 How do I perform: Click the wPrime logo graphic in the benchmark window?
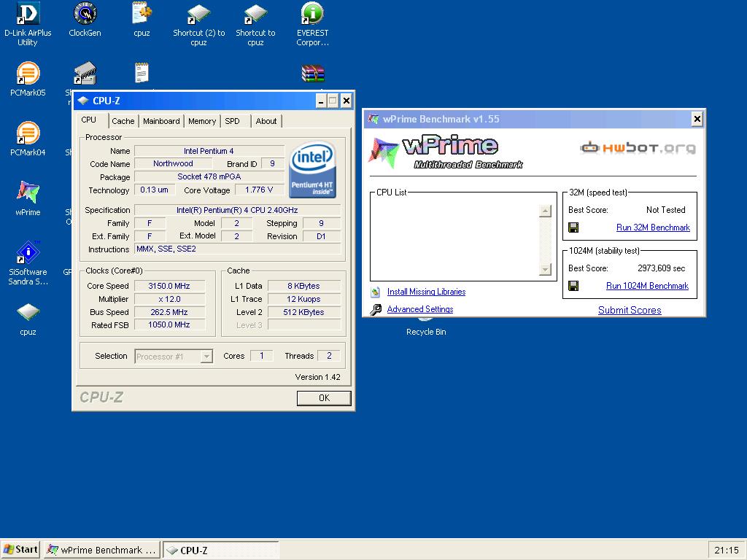[x=446, y=152]
